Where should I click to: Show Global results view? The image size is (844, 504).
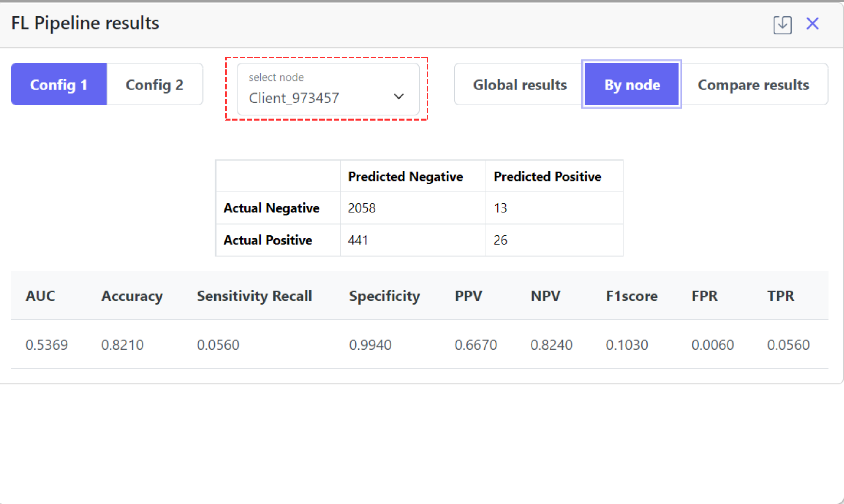(519, 84)
